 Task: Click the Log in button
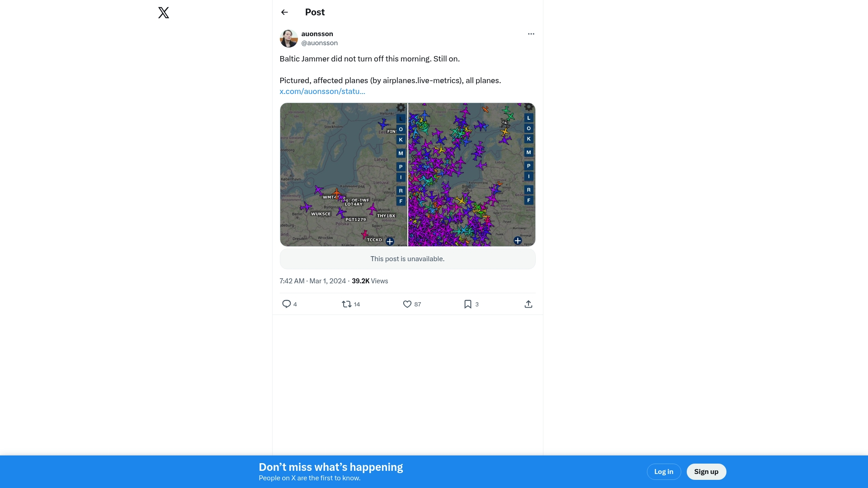coord(664,472)
